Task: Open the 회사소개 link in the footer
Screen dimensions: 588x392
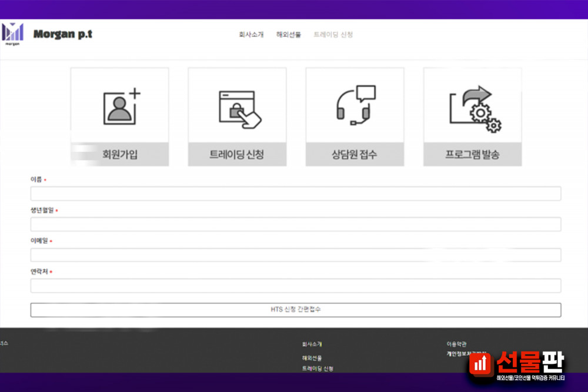Action: coord(312,344)
